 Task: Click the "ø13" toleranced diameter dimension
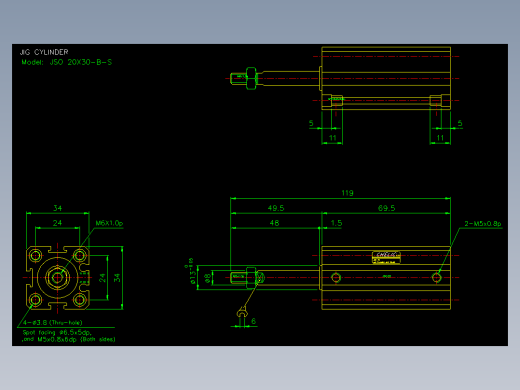pyautogui.click(x=192, y=271)
